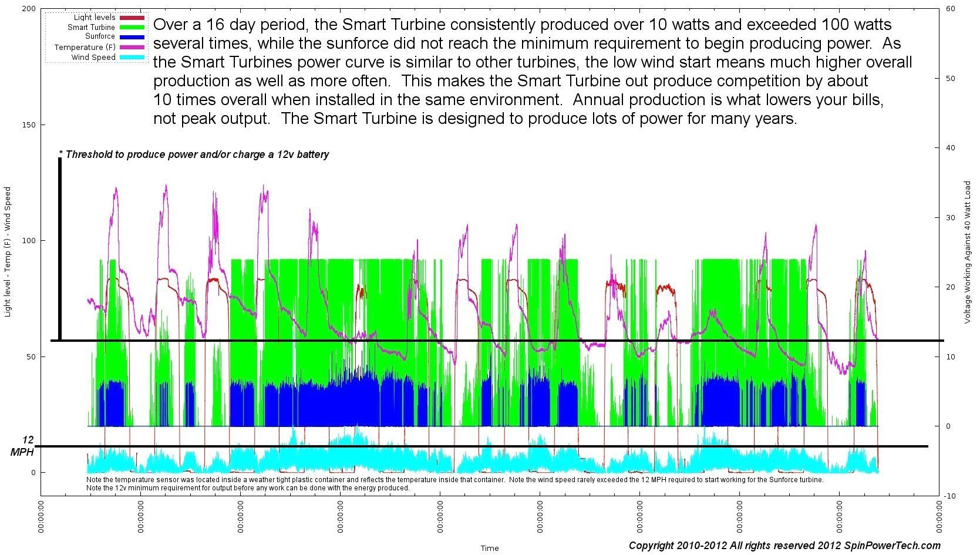This screenshot has height=555, width=980.
Task: Click the '20' right axis tick label
Action: point(950,287)
